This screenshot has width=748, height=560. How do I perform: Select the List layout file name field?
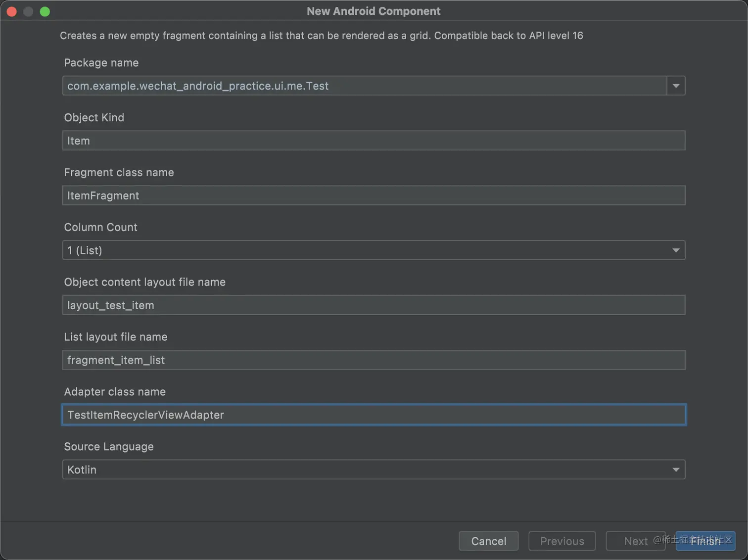pyautogui.click(x=374, y=360)
